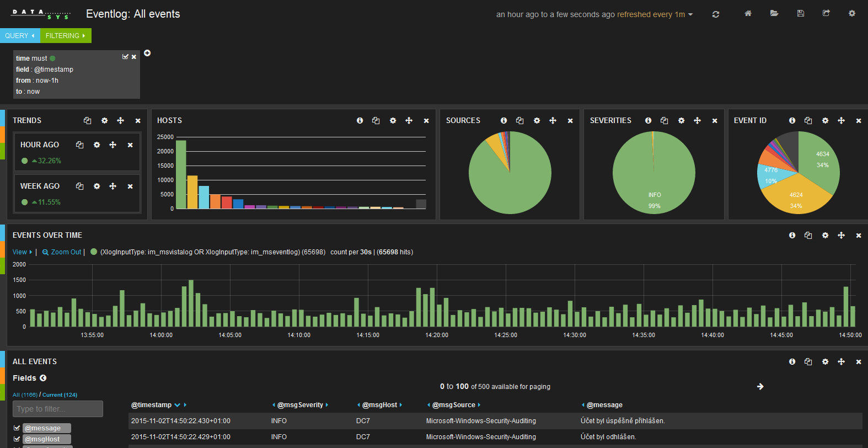Image resolution: width=868 pixels, height=448 pixels.
Task: Click the green query legend dot in Events Over Time
Action: tap(94, 252)
